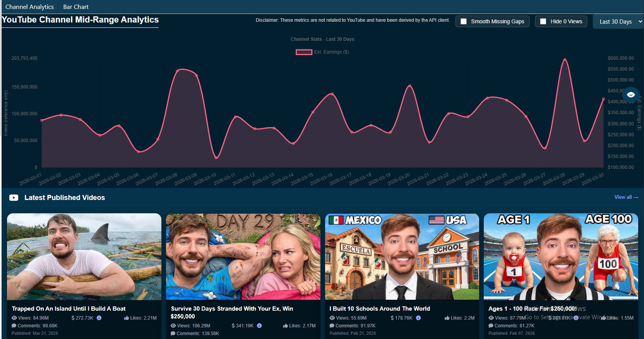Click the eye icon next to Views: 55.69M

pyautogui.click(x=332, y=318)
